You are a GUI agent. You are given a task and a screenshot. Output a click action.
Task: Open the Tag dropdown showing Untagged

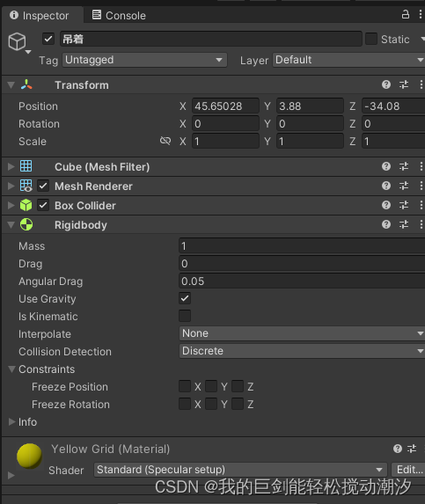point(144,60)
